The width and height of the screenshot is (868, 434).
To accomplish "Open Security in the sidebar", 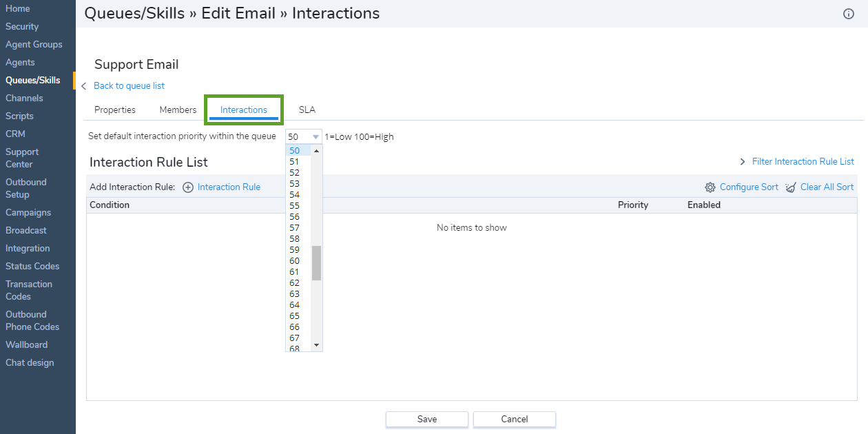I will (22, 26).
